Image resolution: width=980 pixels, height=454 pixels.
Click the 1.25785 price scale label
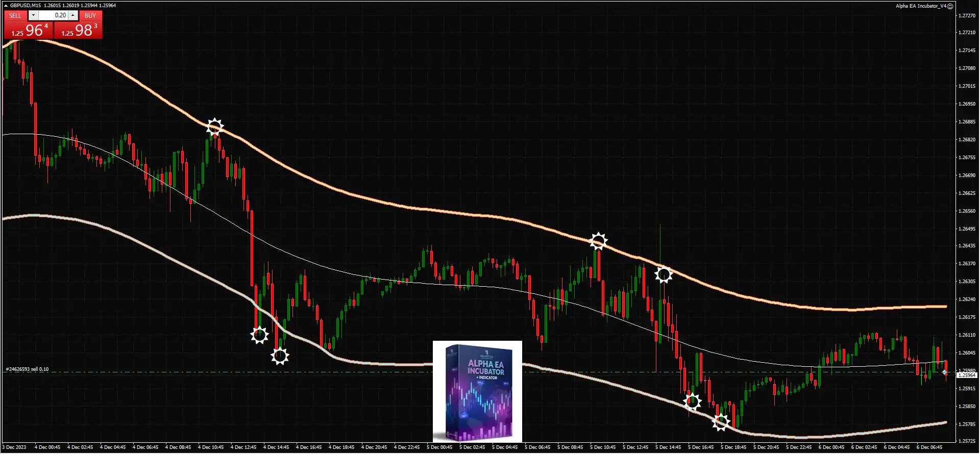(x=967, y=424)
